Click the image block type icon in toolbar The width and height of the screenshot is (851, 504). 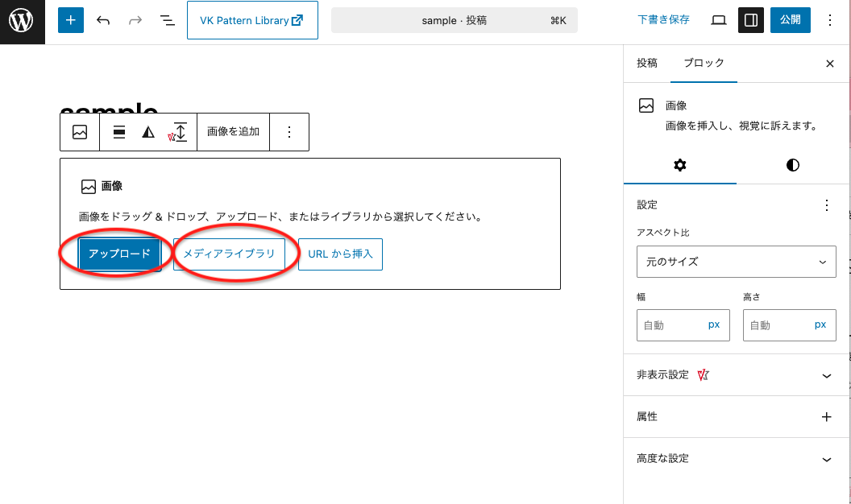[80, 133]
